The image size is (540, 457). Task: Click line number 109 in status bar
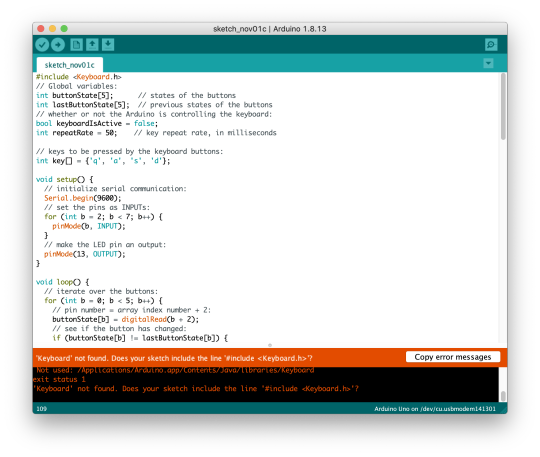tap(41, 409)
